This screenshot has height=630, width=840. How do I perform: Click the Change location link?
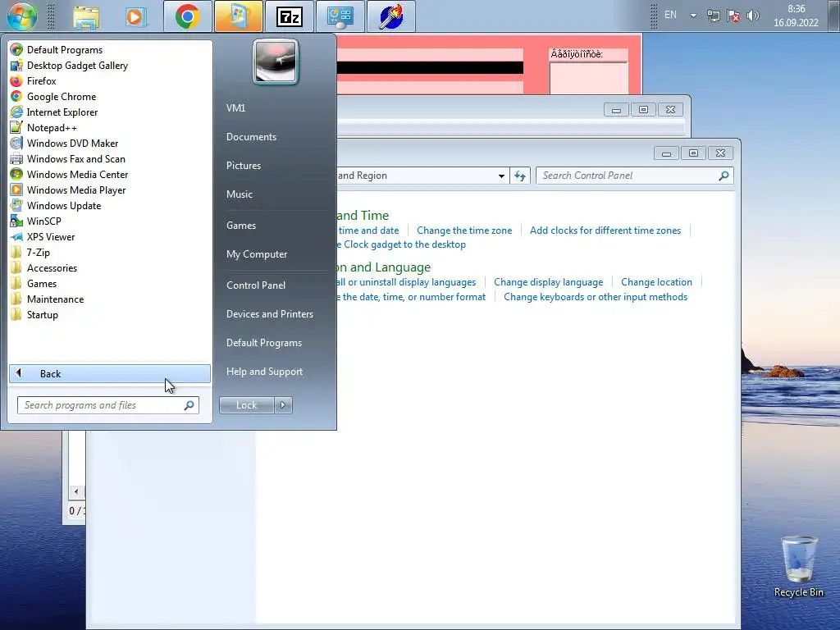[x=656, y=282]
